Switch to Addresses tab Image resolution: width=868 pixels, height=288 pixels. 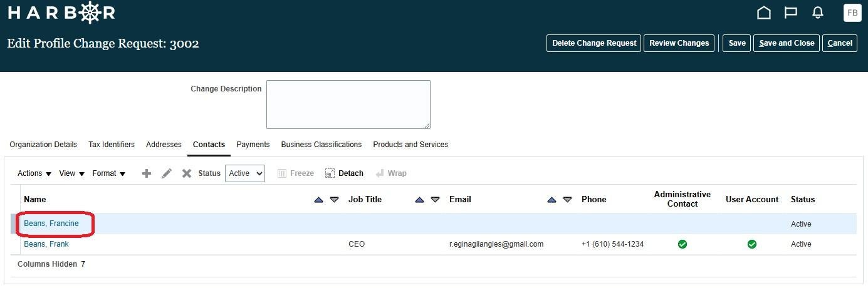click(x=164, y=145)
